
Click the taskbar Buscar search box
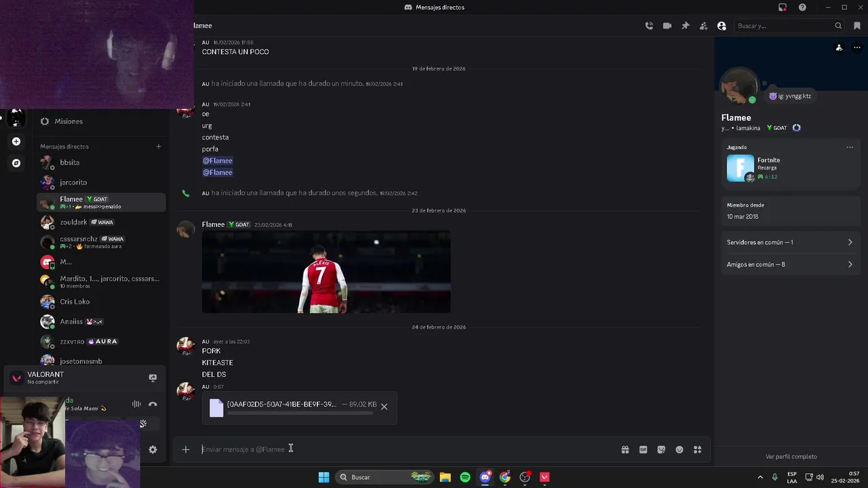click(385, 477)
